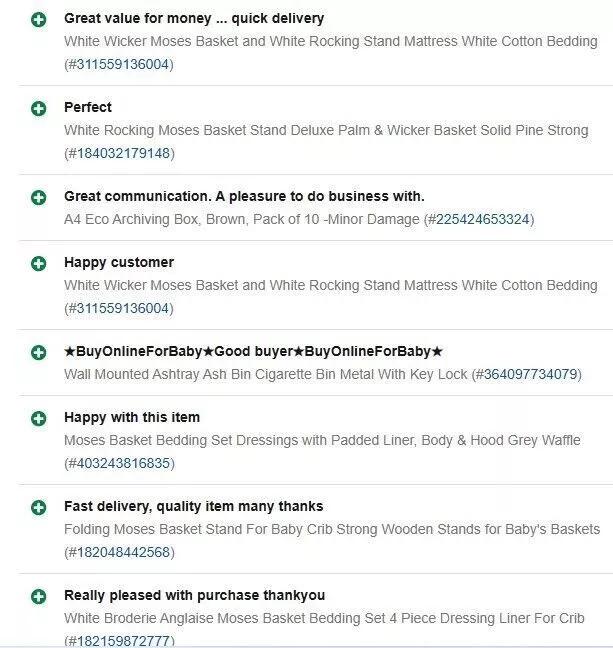Image resolution: width=613 pixels, height=648 pixels.
Task: Open Ashtray item link 364097734079
Action: coord(527,374)
